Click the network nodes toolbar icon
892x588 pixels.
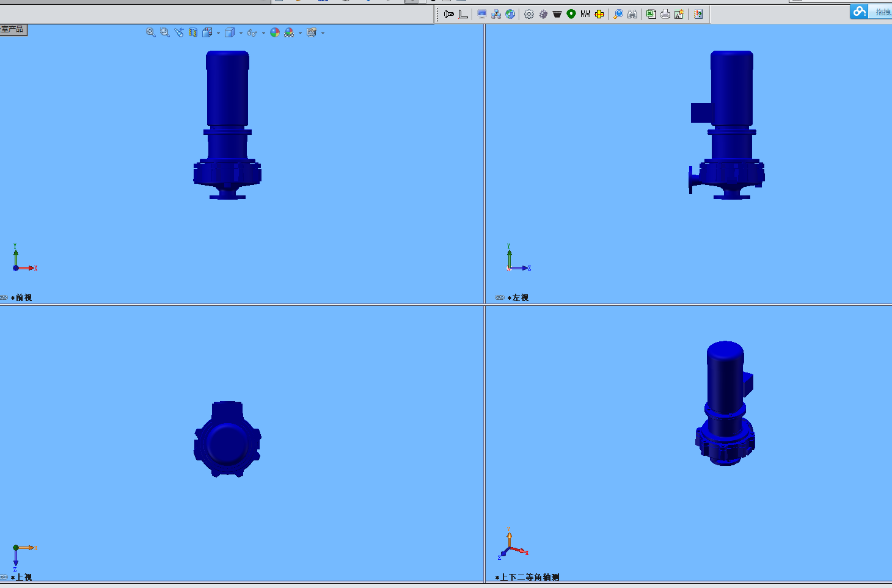click(496, 14)
